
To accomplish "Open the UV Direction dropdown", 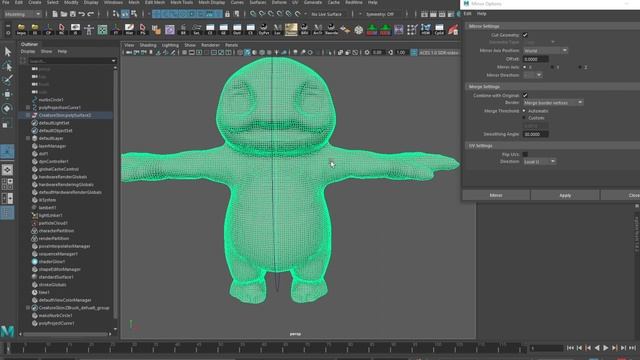I will click(x=539, y=162).
